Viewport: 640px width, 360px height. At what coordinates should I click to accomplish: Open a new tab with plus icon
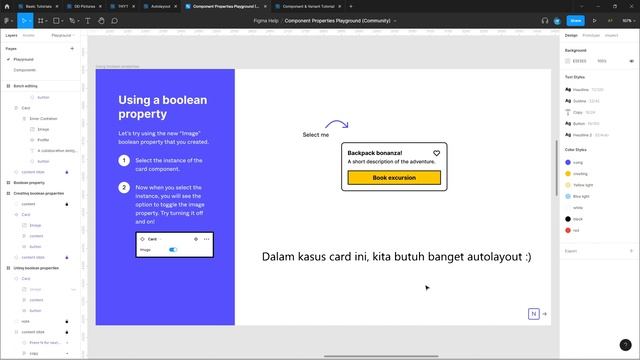click(351, 7)
